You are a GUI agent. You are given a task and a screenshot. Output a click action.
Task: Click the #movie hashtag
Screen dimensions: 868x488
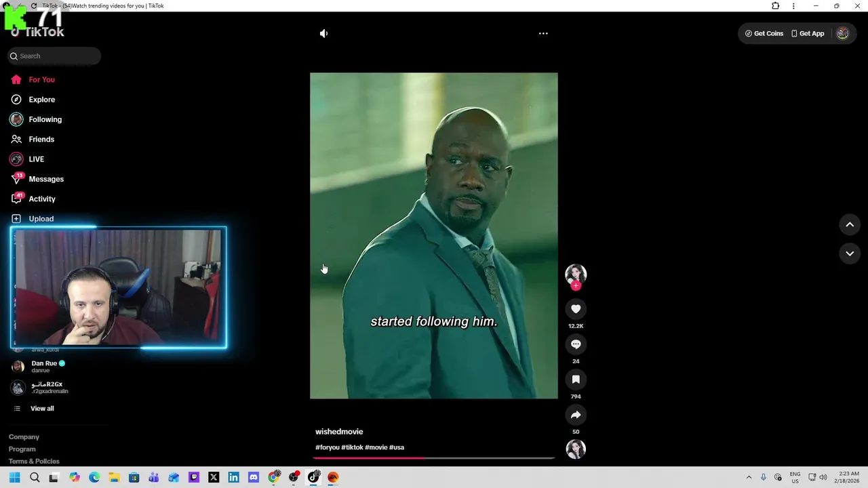pos(376,447)
